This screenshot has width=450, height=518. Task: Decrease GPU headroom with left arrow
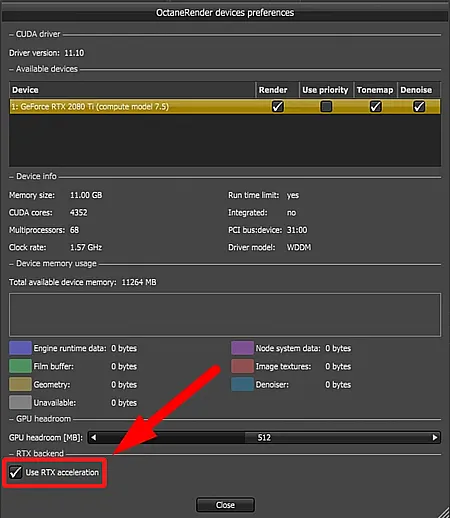pos(94,437)
